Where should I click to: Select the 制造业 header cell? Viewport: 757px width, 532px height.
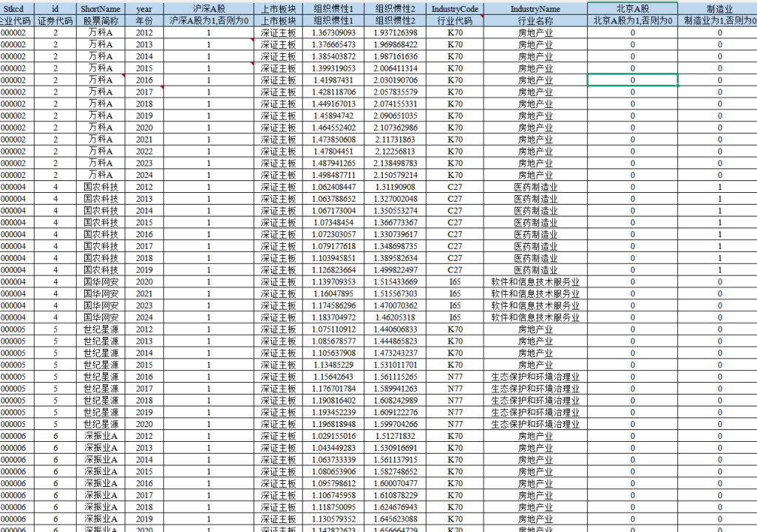(x=719, y=8)
